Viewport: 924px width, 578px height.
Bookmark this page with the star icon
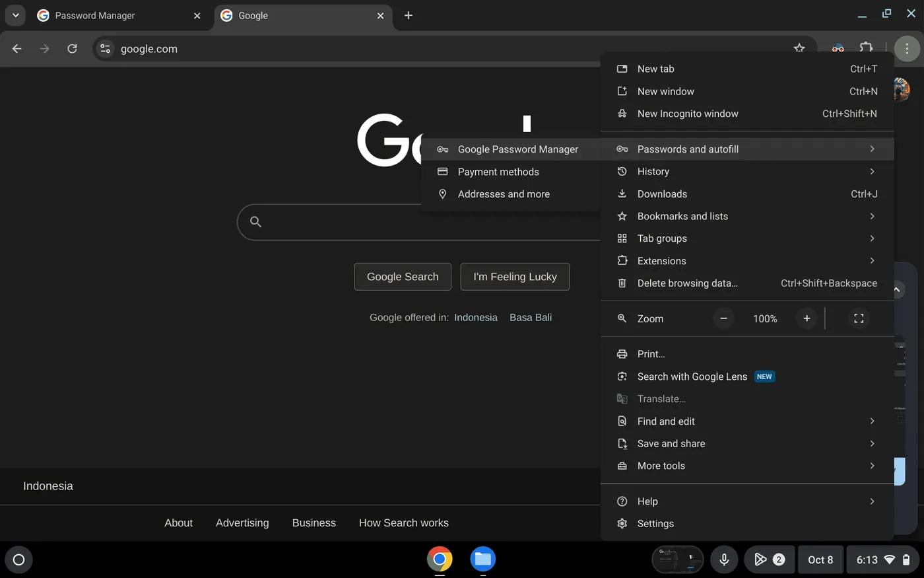pyautogui.click(x=799, y=48)
